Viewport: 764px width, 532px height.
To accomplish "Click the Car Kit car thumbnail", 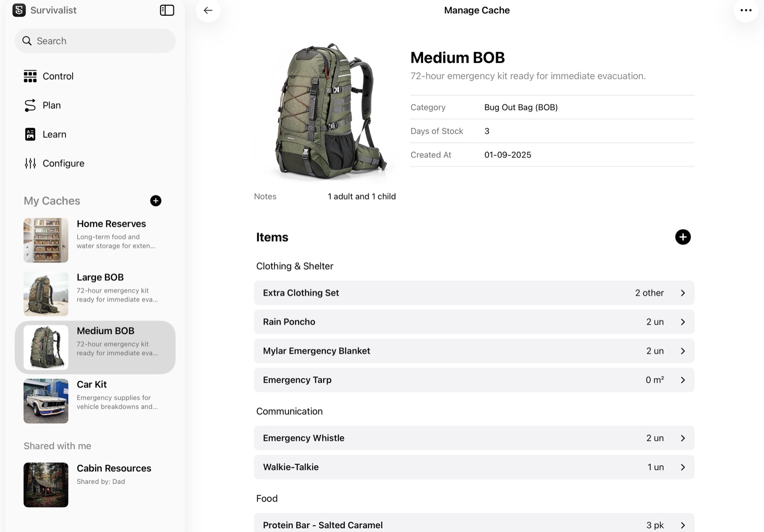I will coord(46,401).
